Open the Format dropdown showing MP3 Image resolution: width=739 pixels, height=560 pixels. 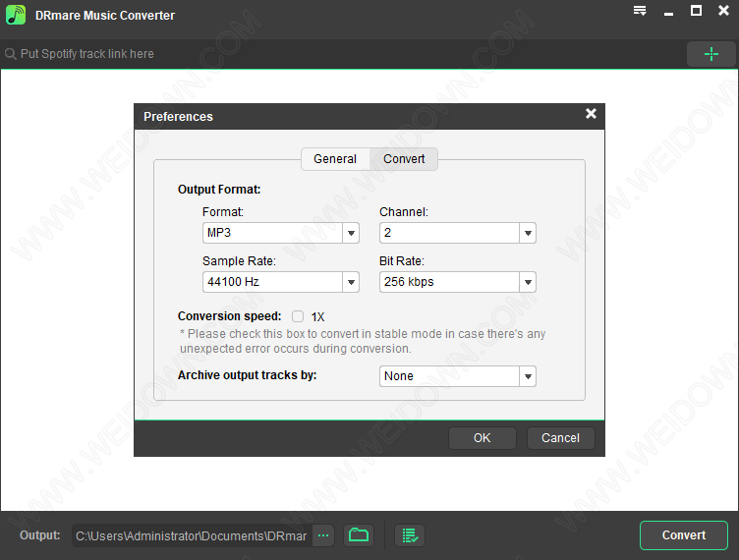click(281, 233)
